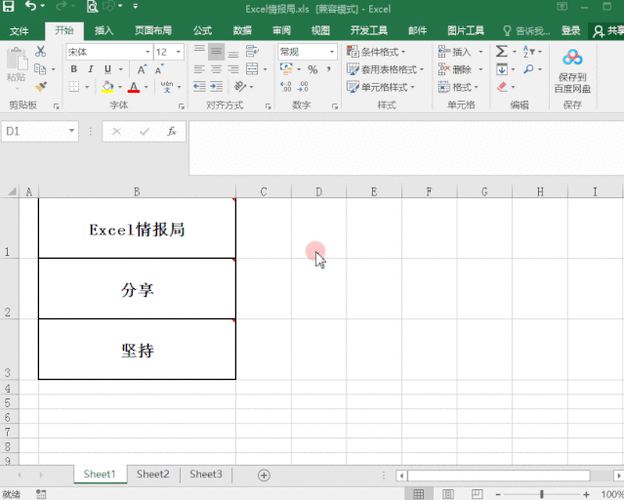
Task: Open the 文件 menu
Action: coord(19,31)
